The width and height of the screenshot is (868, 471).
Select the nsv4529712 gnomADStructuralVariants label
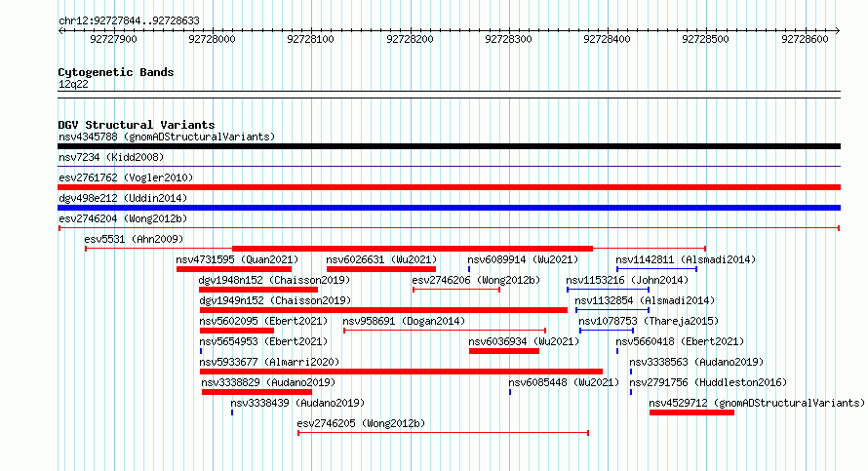(757, 403)
